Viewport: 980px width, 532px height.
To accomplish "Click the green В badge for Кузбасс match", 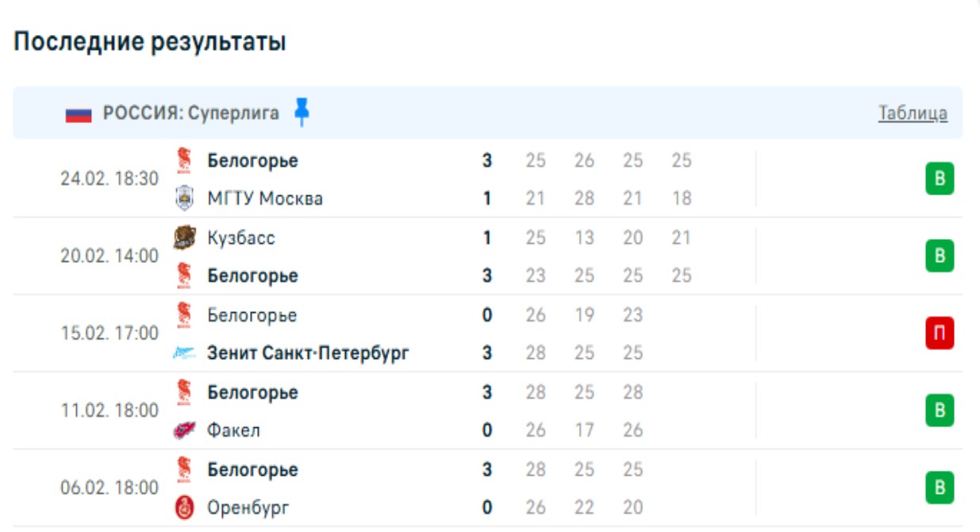I will tap(940, 256).
